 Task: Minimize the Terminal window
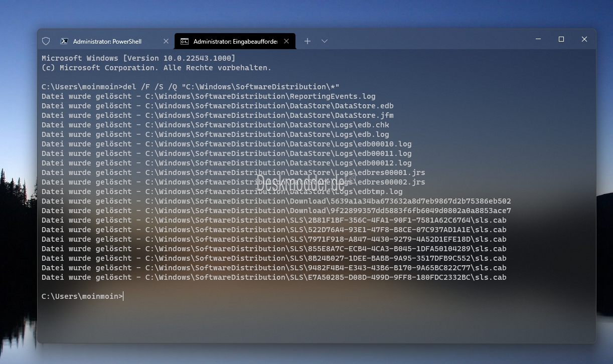[x=538, y=39]
